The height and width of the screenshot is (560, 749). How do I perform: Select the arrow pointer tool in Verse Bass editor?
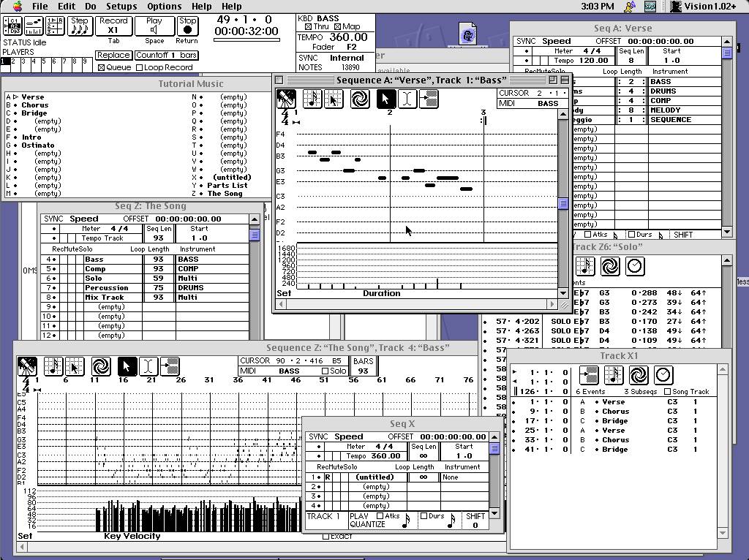coord(386,99)
